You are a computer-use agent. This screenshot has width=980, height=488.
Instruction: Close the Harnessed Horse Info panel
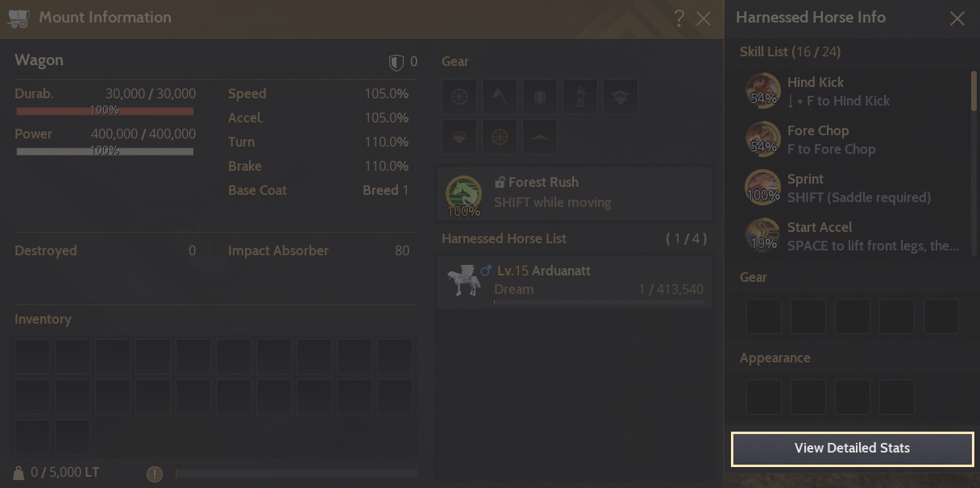coord(957,19)
